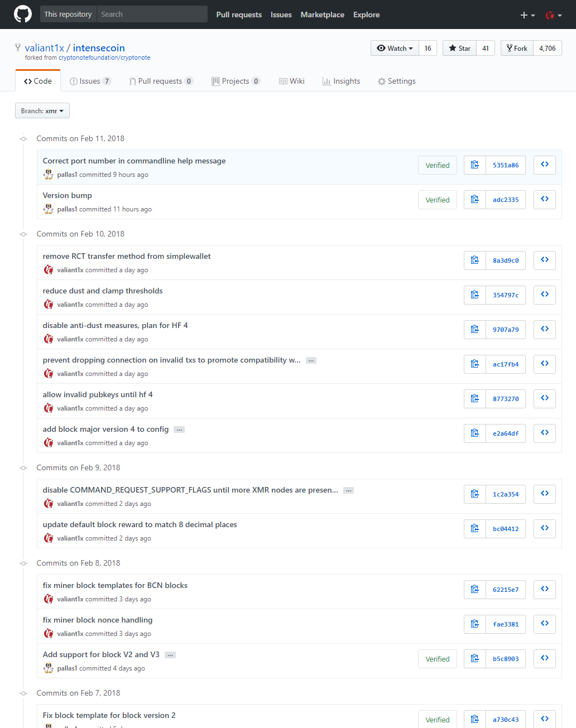Browse files at commit fae3381

(545, 624)
